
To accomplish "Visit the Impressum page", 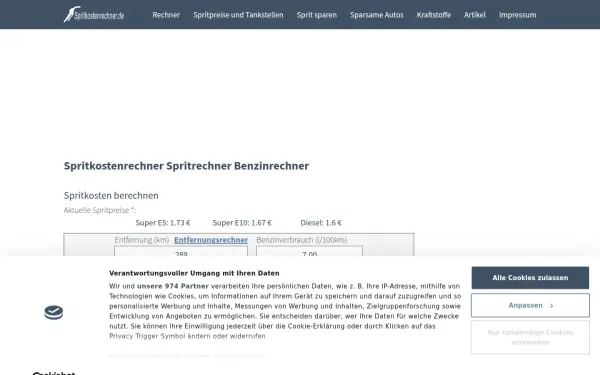I will pyautogui.click(x=517, y=15).
